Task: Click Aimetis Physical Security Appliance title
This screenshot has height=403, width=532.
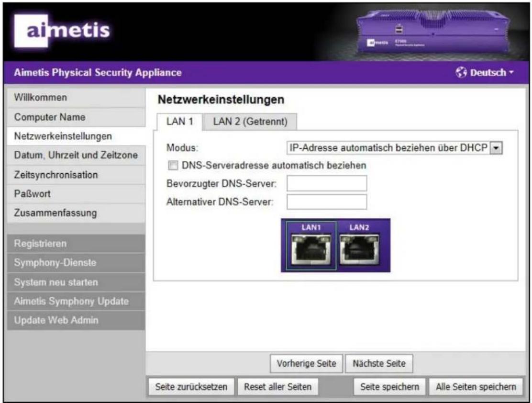Action: (98, 72)
